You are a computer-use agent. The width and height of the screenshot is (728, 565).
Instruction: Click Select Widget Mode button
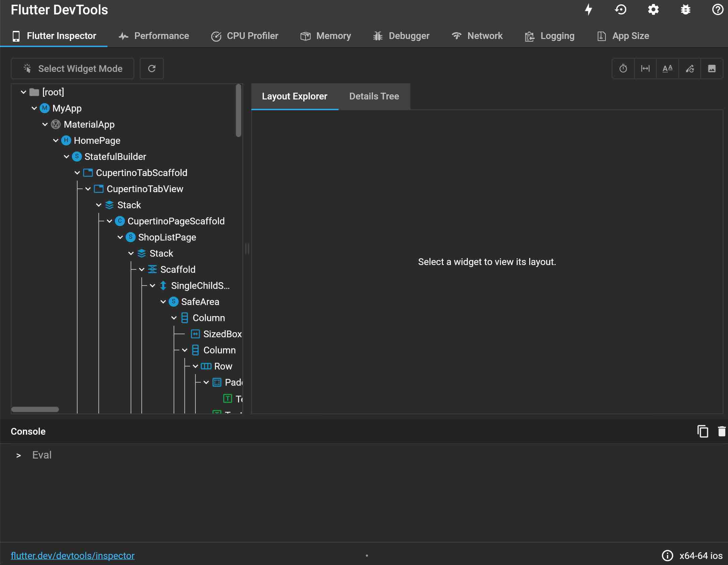73,69
